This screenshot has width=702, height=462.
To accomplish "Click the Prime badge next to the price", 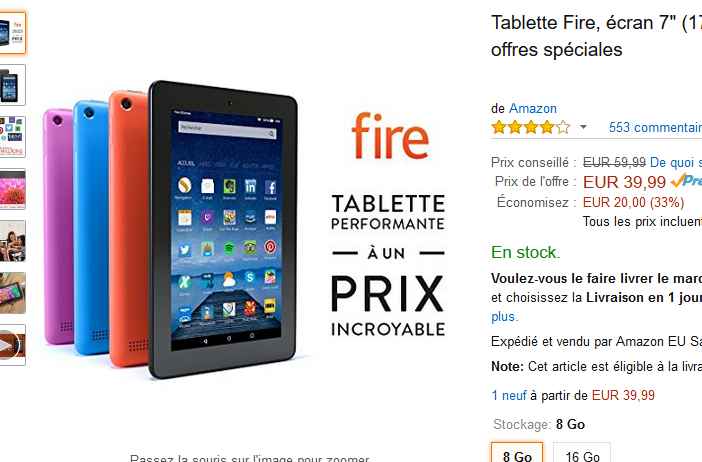I will click(686, 181).
